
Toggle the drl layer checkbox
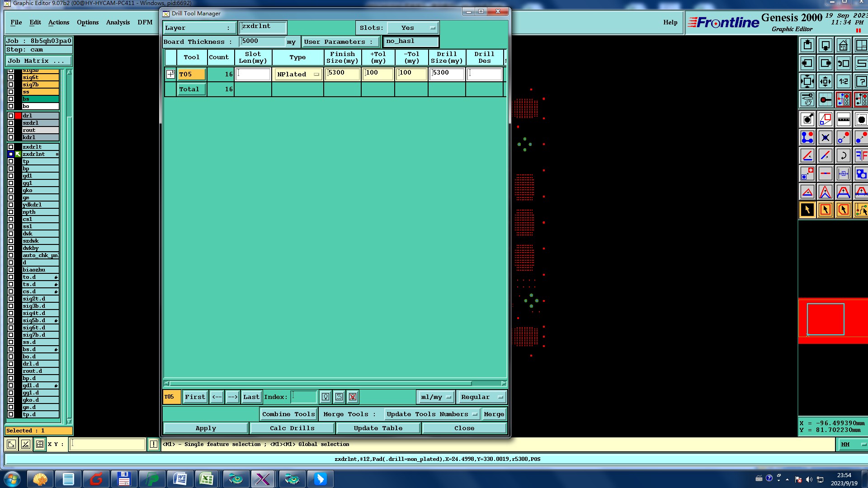pyautogui.click(x=11, y=116)
